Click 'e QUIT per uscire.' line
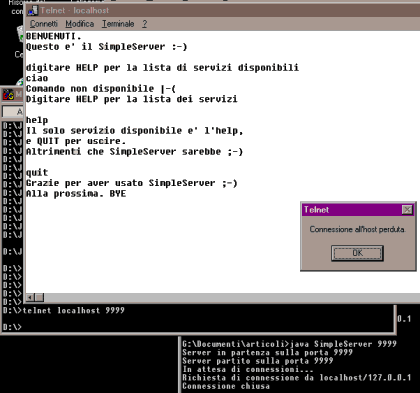 click(x=76, y=141)
